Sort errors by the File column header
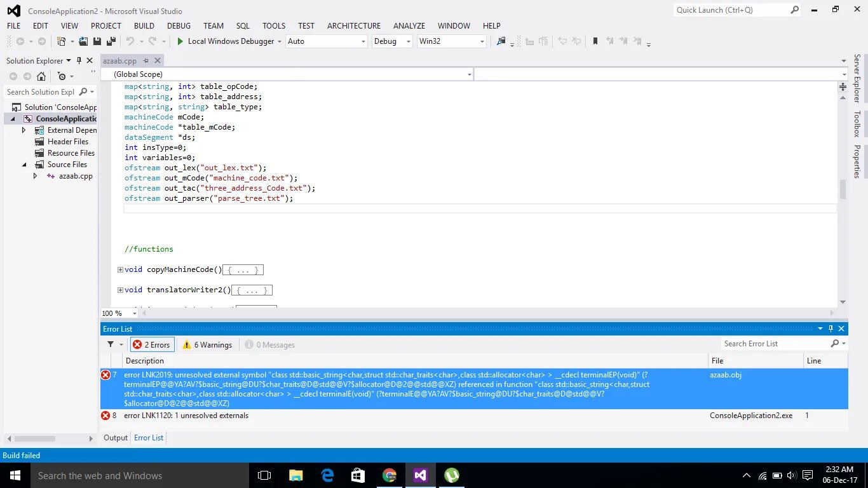Screen dimensions: 868x488 (x=756, y=361)
